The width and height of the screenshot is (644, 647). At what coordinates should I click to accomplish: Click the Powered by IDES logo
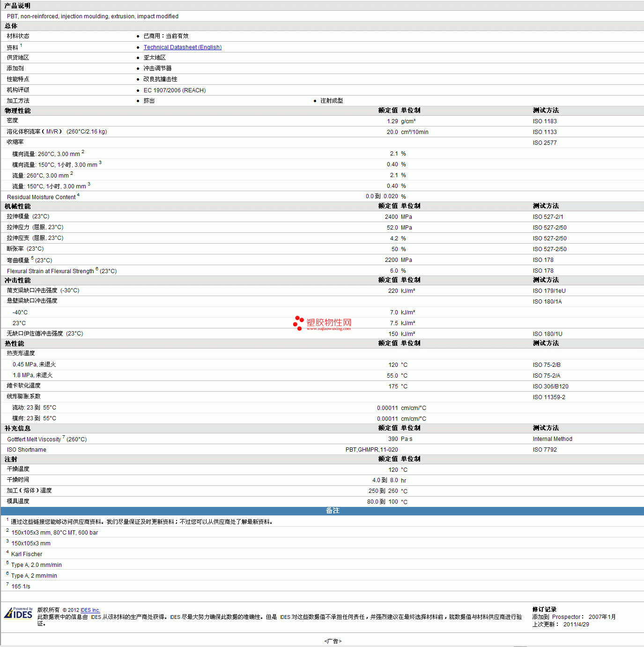(x=19, y=613)
